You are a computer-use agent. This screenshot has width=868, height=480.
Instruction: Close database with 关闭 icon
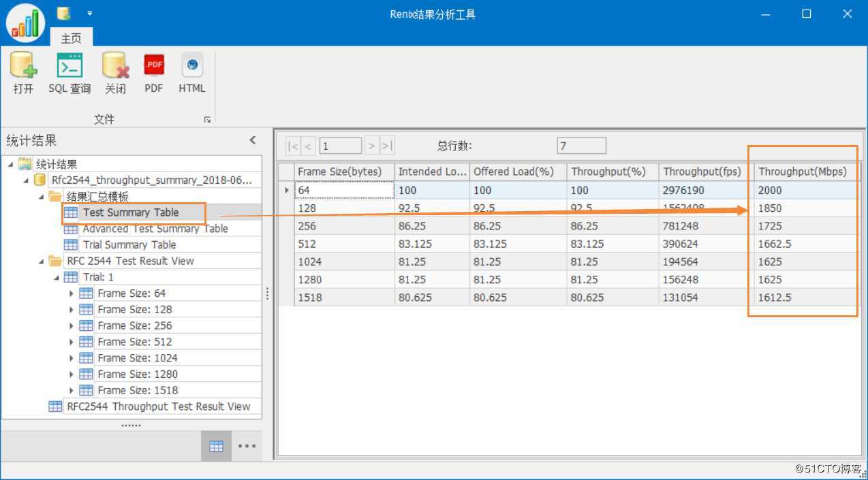[115, 74]
